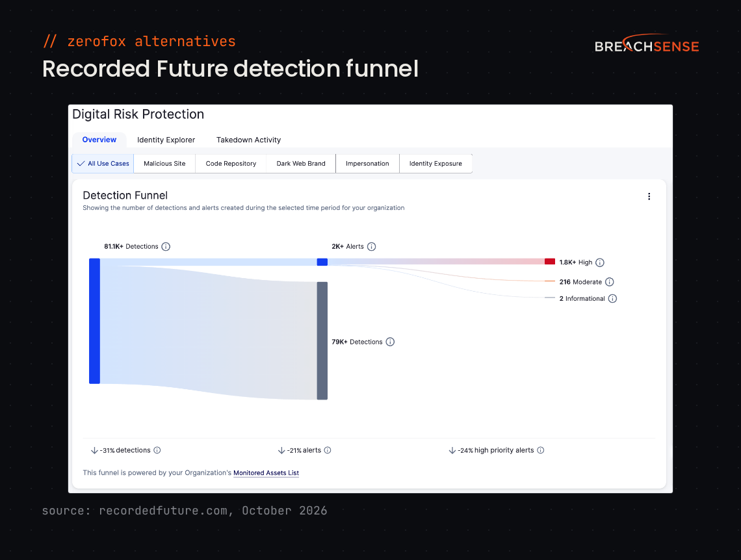Open the Monitored Assets List link
This screenshot has height=560, width=741.
266,473
